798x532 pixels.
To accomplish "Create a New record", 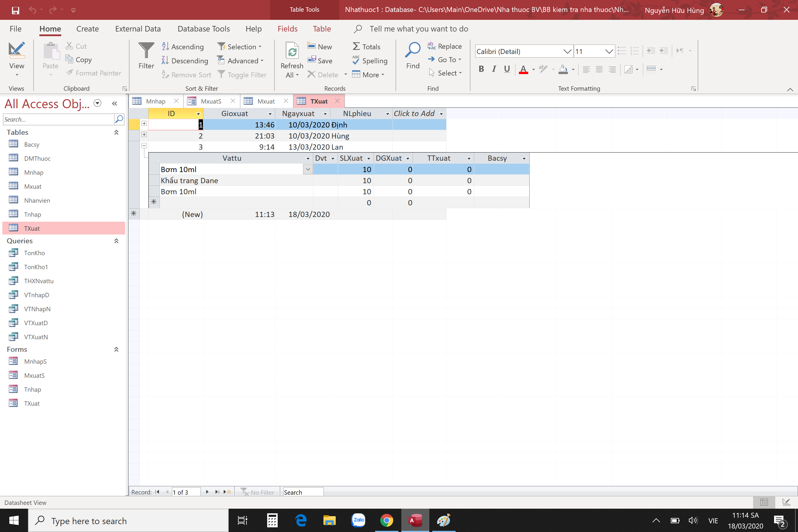I will (x=320, y=46).
